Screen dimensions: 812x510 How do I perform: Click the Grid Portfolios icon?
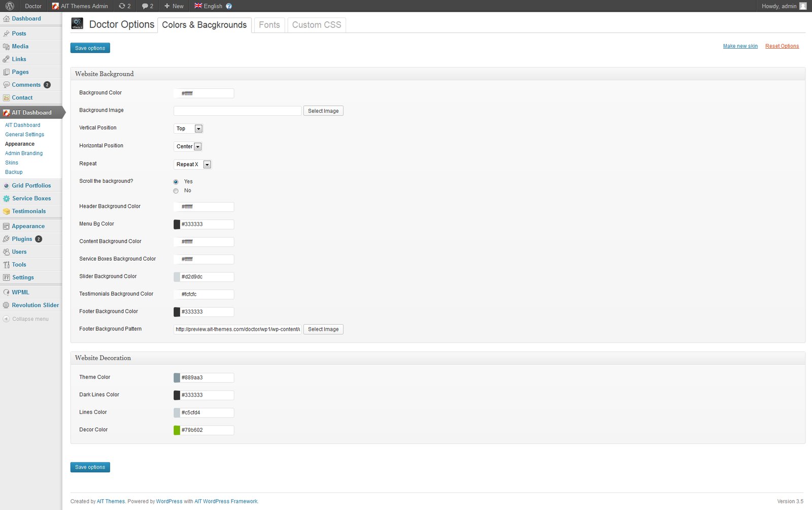6,186
